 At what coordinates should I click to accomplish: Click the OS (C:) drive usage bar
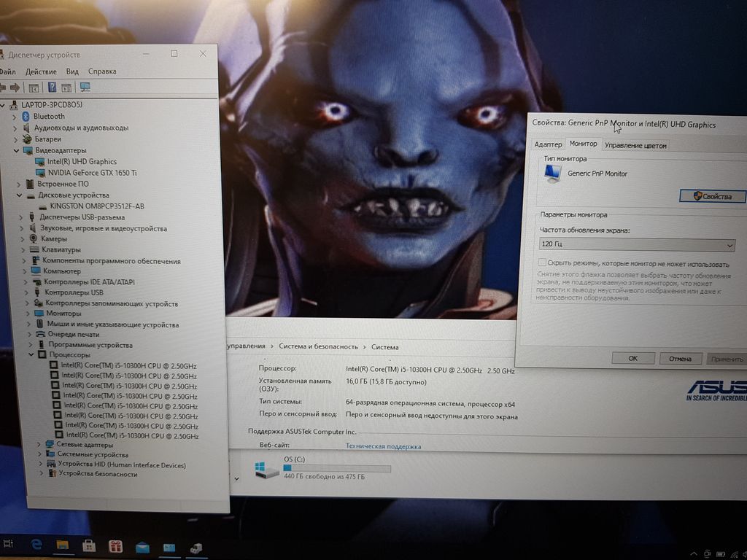coord(336,469)
